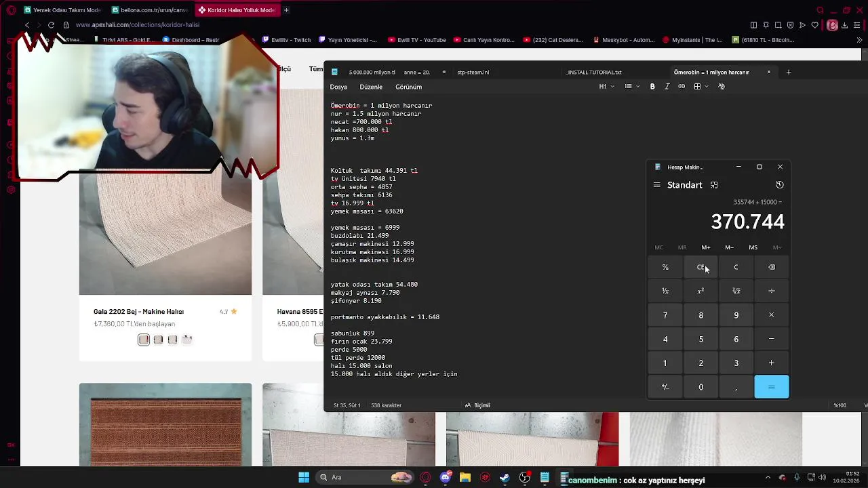
Task: Click the divide key
Action: coord(771,291)
